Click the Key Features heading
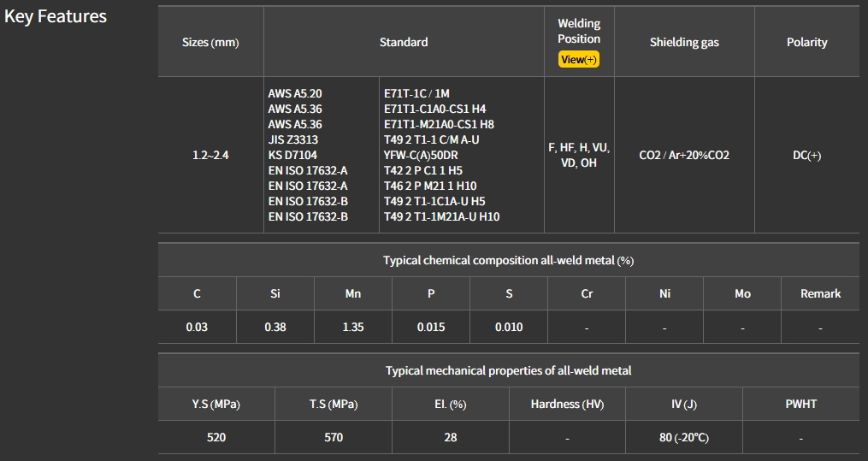This screenshot has height=461, width=868. [x=56, y=16]
